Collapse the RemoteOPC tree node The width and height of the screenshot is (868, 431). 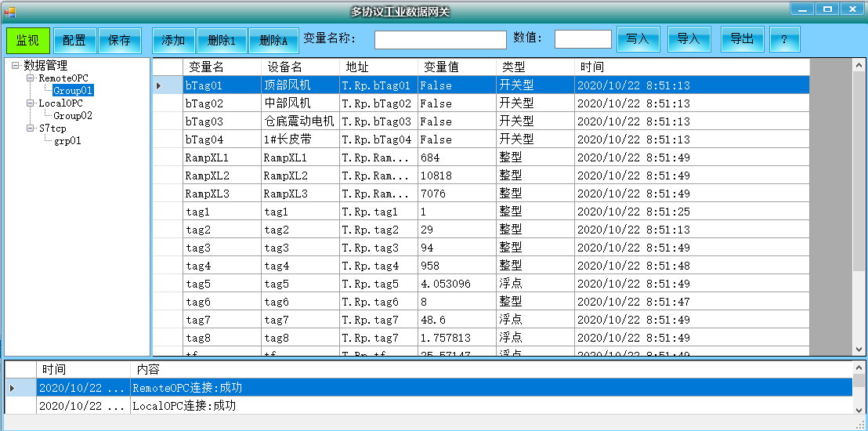(x=30, y=78)
